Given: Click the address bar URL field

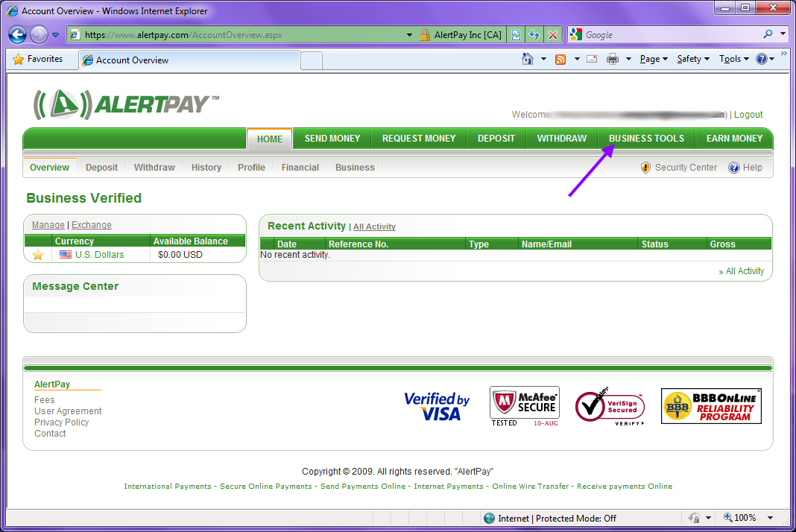Looking at the screenshot, I should [x=239, y=35].
